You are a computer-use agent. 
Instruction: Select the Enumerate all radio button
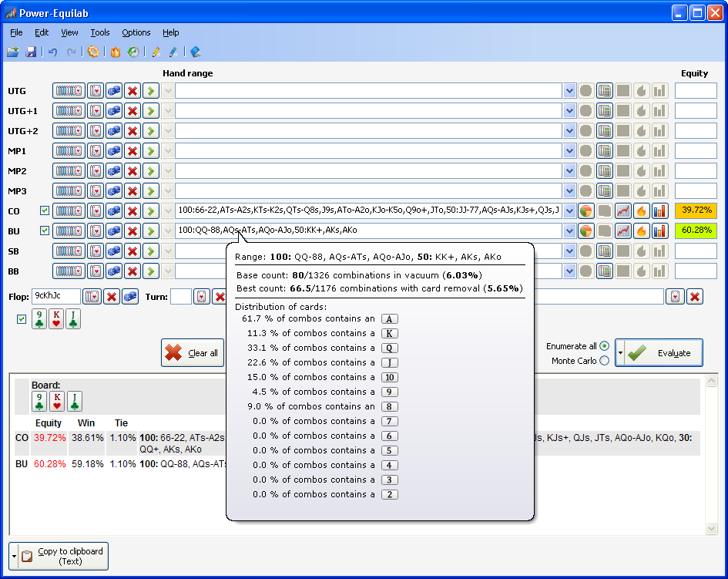[604, 345]
